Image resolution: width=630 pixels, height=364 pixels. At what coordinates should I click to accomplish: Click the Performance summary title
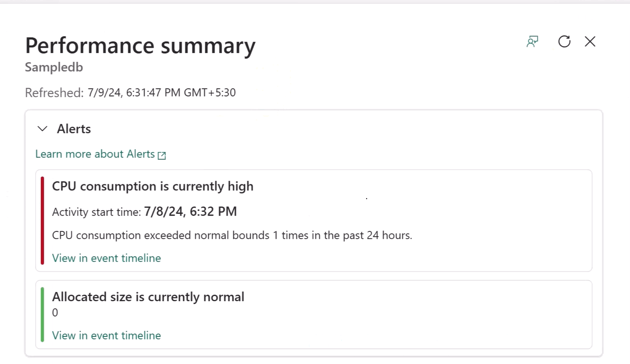pos(140,46)
